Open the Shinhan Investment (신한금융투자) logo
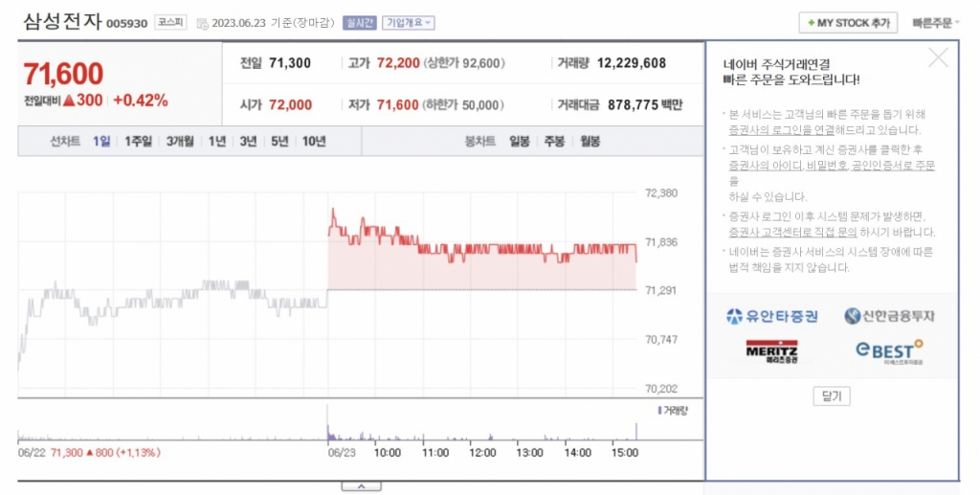 coord(889,316)
